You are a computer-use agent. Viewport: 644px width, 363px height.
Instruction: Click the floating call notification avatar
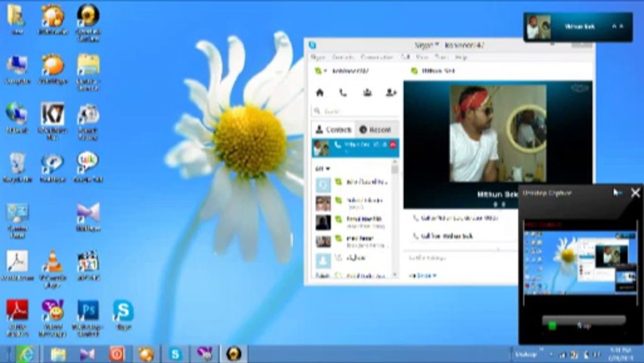coord(538,27)
